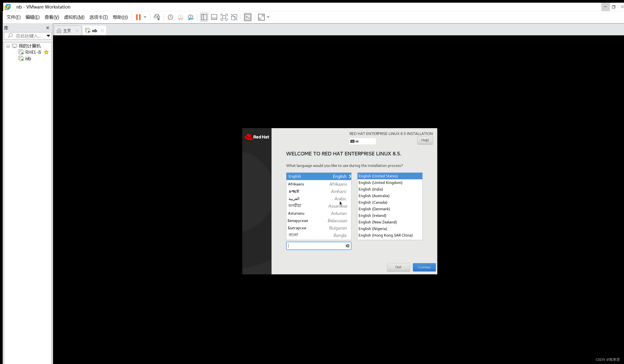Send Ctrl+Alt+Del to the virtual machine
Image resolution: width=624 pixels, height=364 pixels.
pos(157,17)
